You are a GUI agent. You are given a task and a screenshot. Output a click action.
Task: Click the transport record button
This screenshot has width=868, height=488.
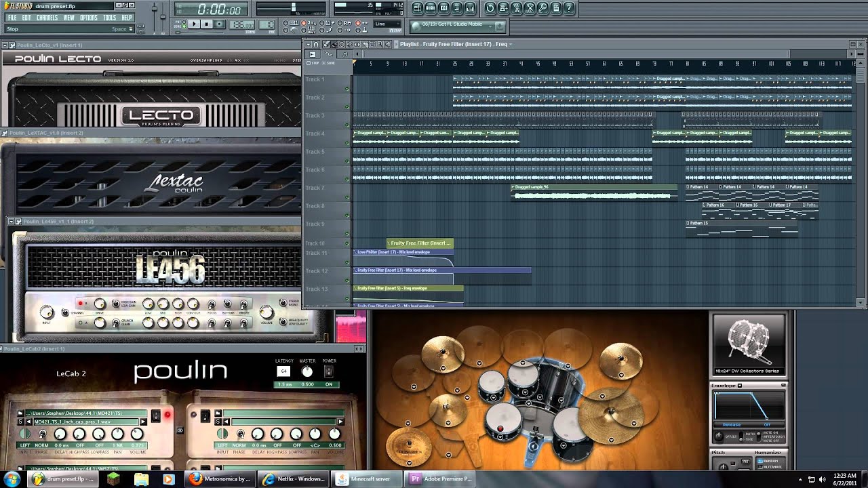click(220, 24)
